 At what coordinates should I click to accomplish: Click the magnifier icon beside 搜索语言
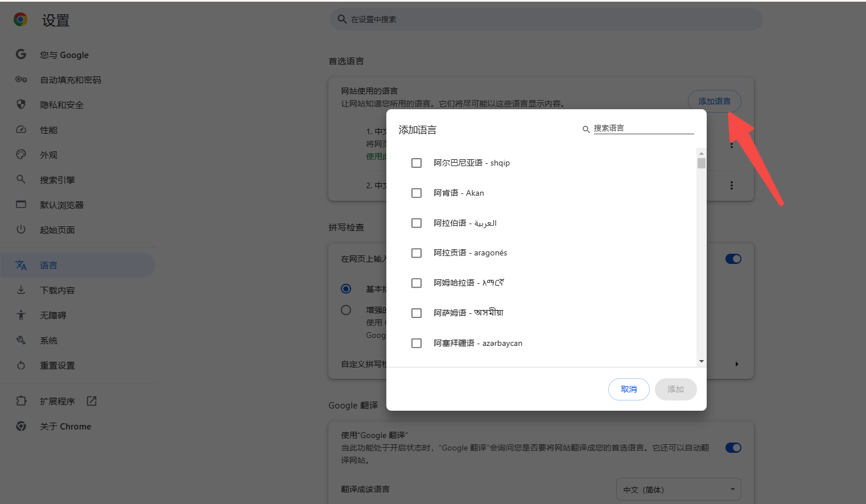pos(586,130)
